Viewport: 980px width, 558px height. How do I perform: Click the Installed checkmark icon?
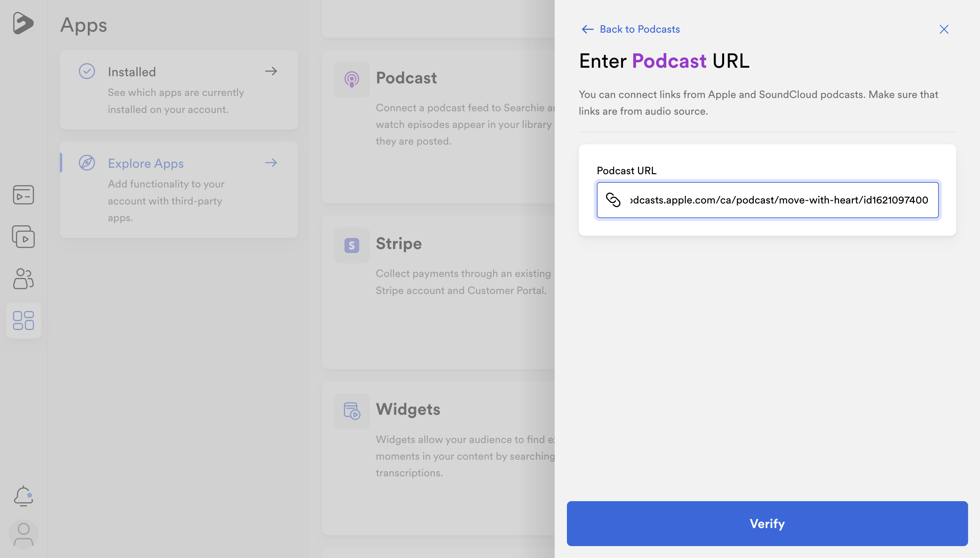point(87,71)
